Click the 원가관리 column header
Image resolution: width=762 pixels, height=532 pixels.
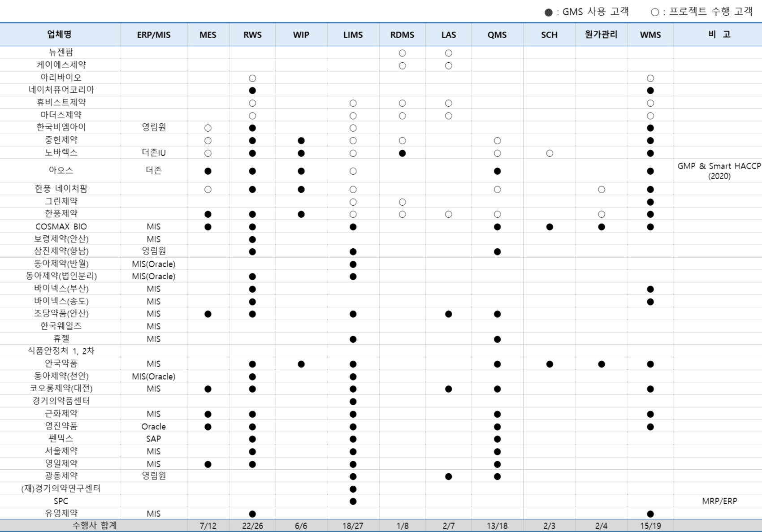click(601, 35)
